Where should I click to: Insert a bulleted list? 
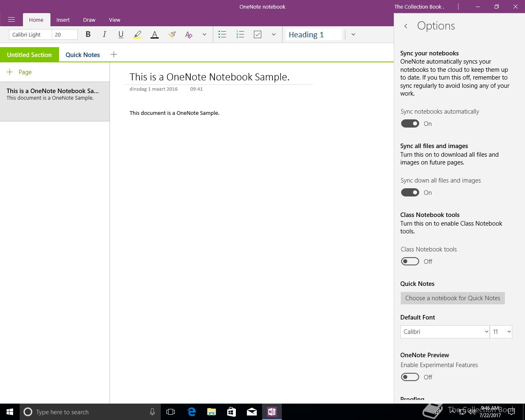(222, 34)
